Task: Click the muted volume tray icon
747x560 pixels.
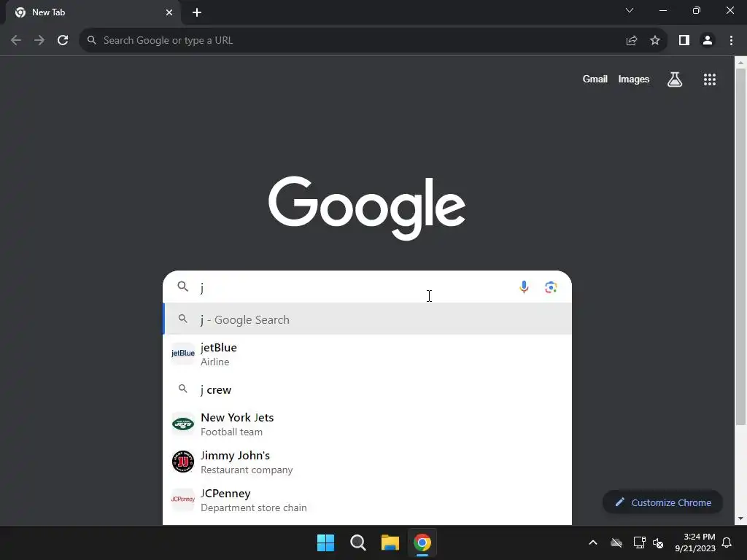Action: click(x=658, y=542)
